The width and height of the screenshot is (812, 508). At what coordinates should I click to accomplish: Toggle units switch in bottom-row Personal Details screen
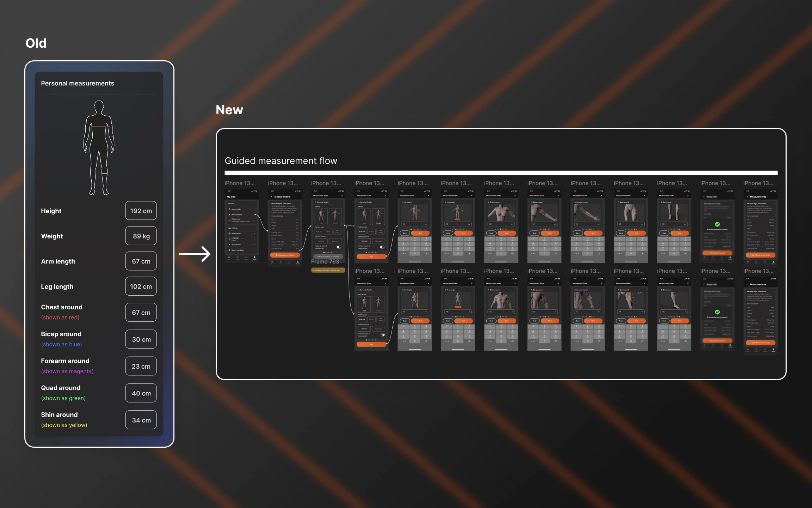click(x=382, y=335)
